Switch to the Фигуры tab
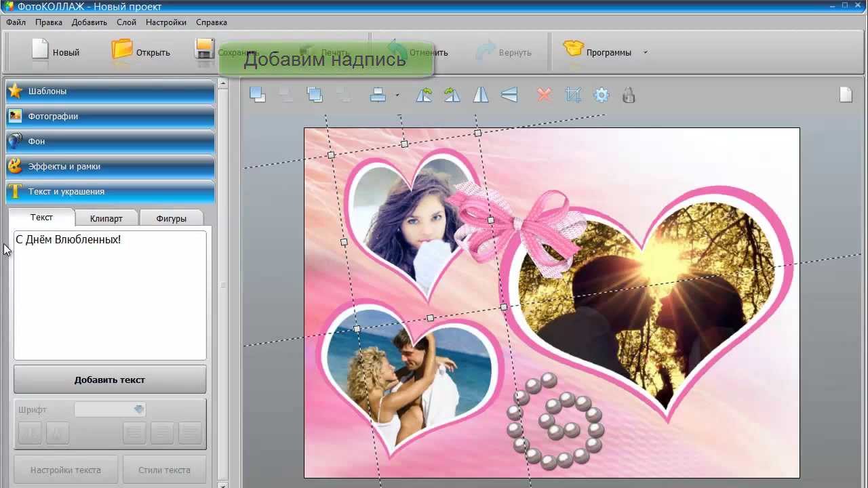 pos(171,218)
